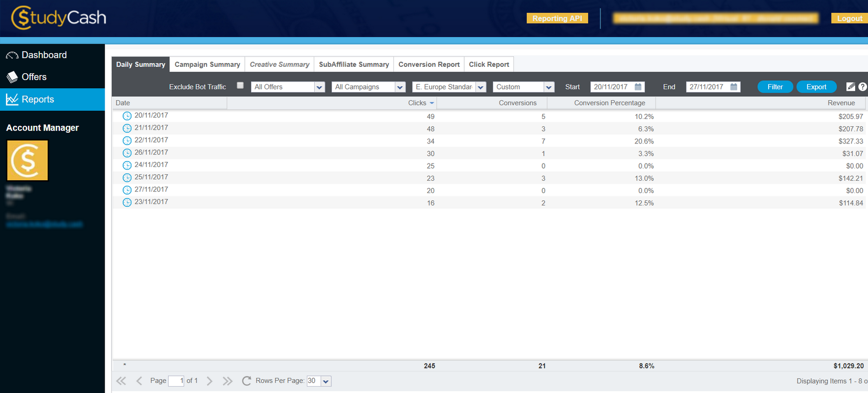Screen dimensions: 868x393
Task: Open the End date calendar picker icon
Action: coord(734,87)
